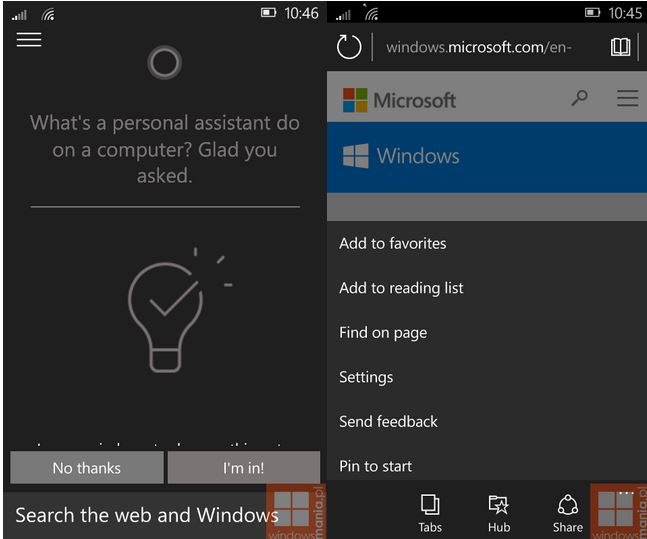Open Cortana hamburger menu

pos(29,40)
